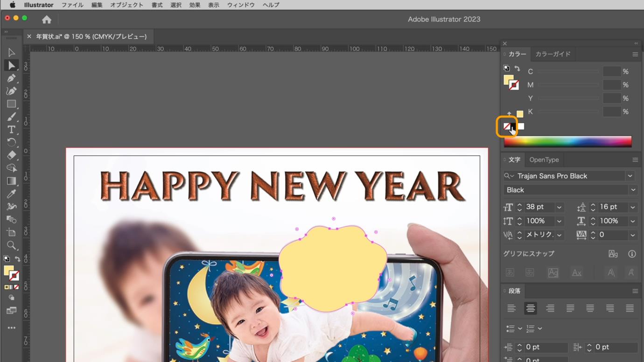This screenshot has height=362, width=644.
Task: Select the Curvature tool
Action: pyautogui.click(x=12, y=91)
